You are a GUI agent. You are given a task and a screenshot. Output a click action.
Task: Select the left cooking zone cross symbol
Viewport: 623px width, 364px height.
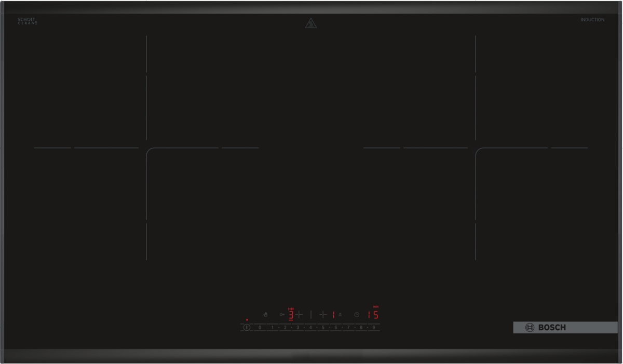click(x=299, y=314)
